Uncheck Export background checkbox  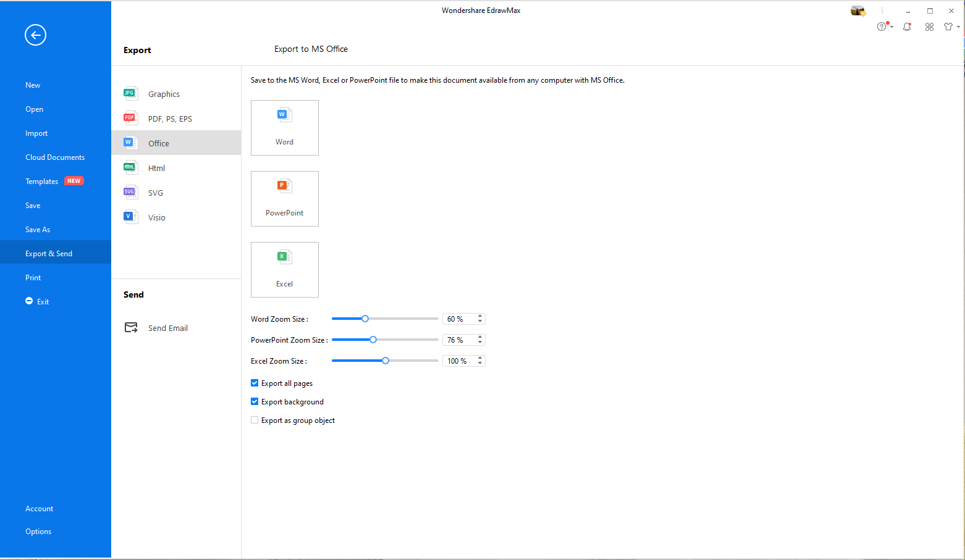point(255,401)
